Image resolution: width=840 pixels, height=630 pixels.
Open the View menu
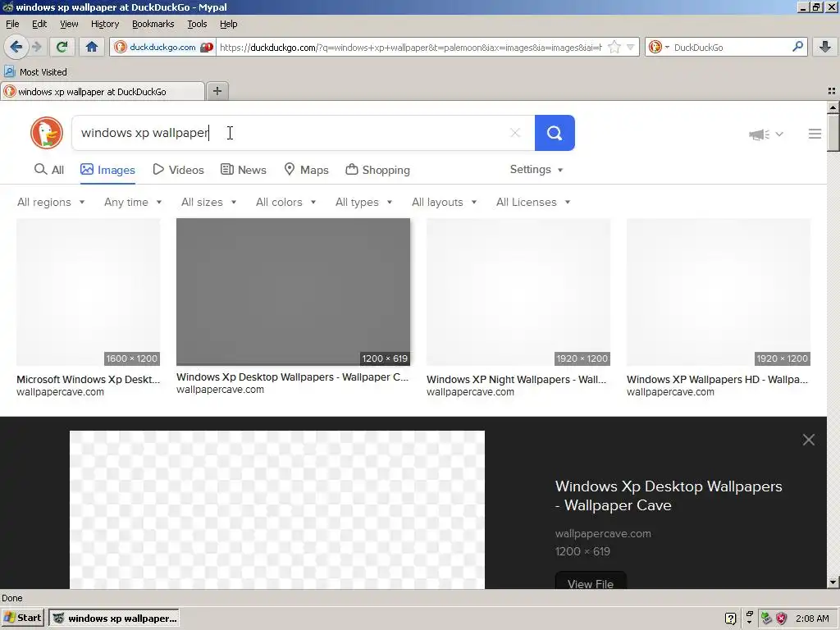(69, 24)
